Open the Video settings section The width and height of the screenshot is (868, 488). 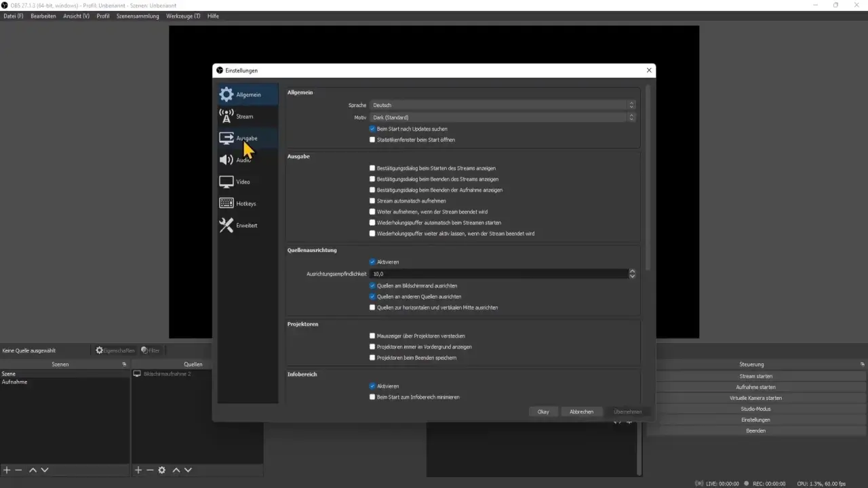[248, 182]
